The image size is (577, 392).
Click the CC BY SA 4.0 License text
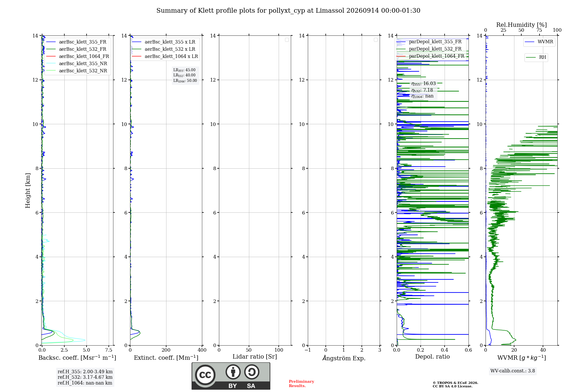click(452, 387)
